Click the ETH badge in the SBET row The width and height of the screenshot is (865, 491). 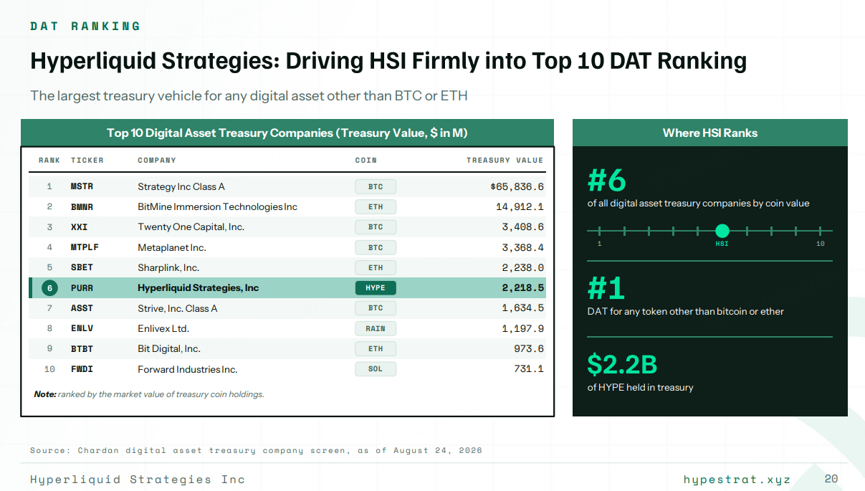(376, 268)
